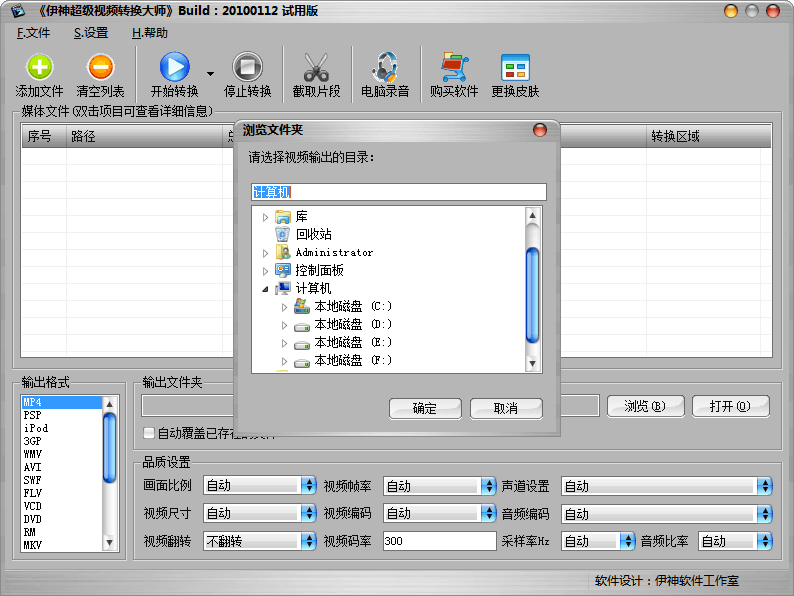Open the 视频翻转 flip dropdown
Image resolution: width=794 pixels, height=596 pixels.
pos(260,541)
